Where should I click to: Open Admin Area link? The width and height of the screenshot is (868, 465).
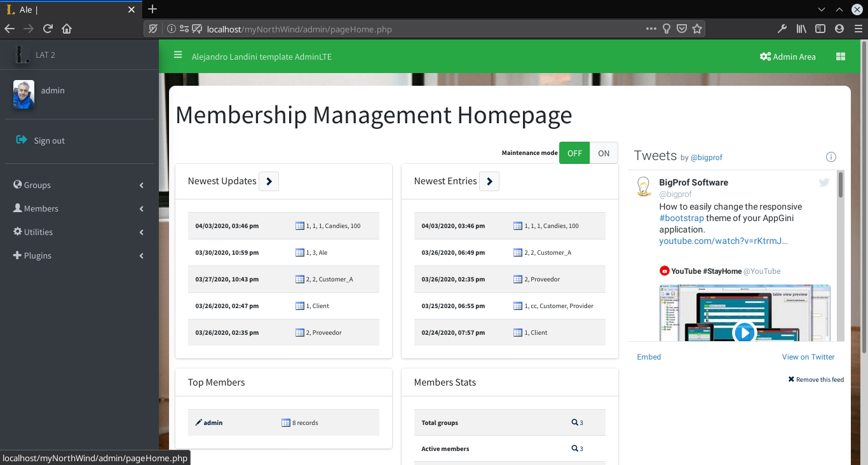pyautogui.click(x=788, y=57)
